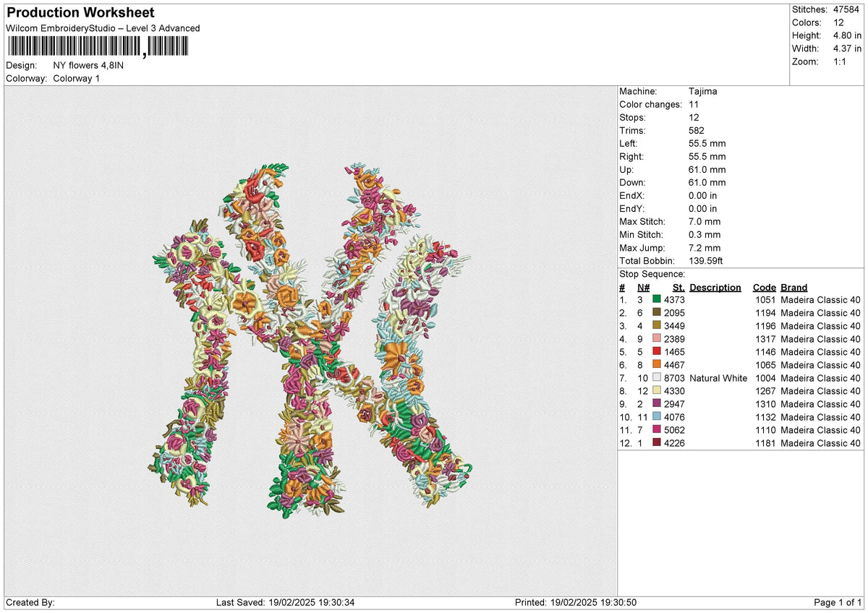Choose the orange swatch for code 1065

(657, 364)
